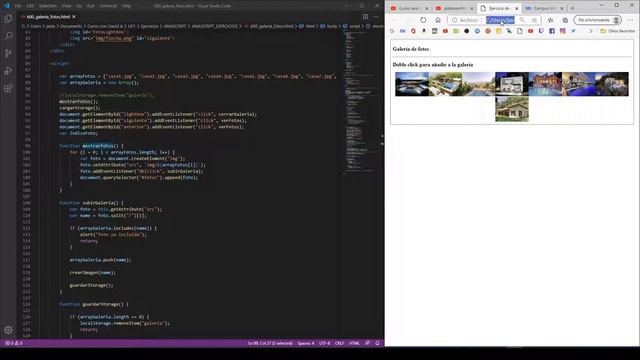Open the Instagram bookmark in favorites bar

tap(562, 31)
